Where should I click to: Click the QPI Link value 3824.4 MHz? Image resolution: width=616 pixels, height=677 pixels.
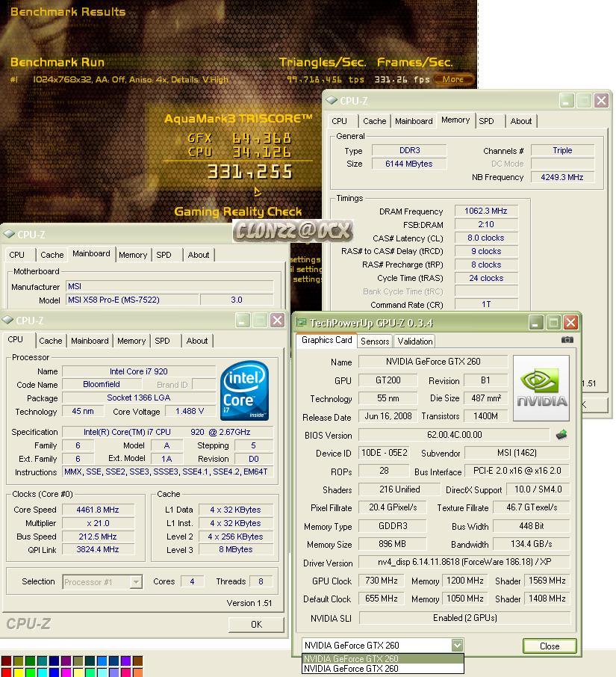(98, 549)
